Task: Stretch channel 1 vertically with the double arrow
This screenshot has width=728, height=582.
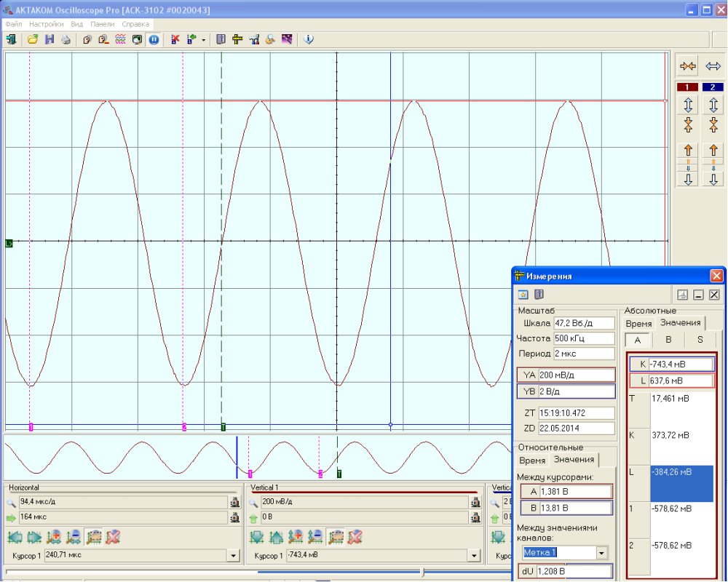Action: [688, 105]
